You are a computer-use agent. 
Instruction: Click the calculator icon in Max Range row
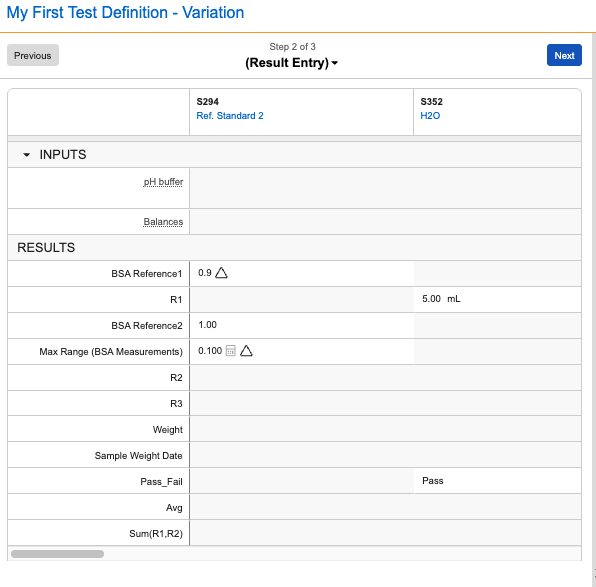pos(231,351)
